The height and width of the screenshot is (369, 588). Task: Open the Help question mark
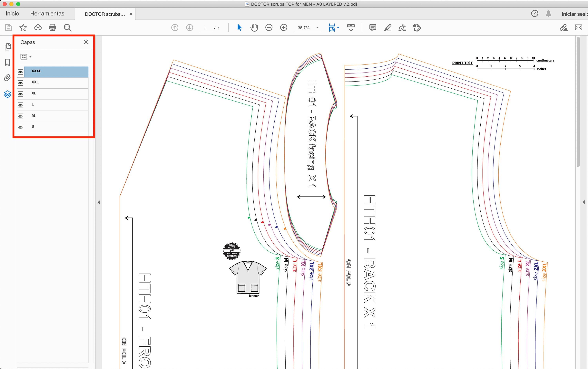coord(534,14)
